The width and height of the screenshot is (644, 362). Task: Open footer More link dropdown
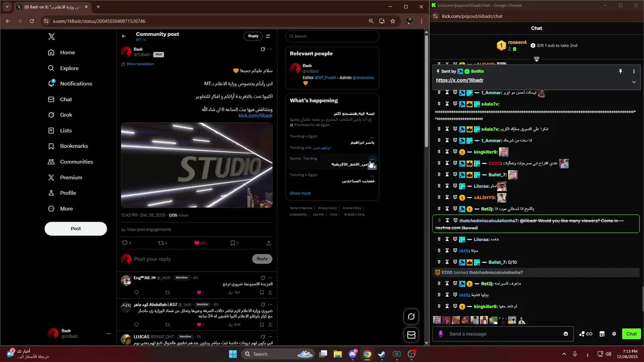coord(335,215)
